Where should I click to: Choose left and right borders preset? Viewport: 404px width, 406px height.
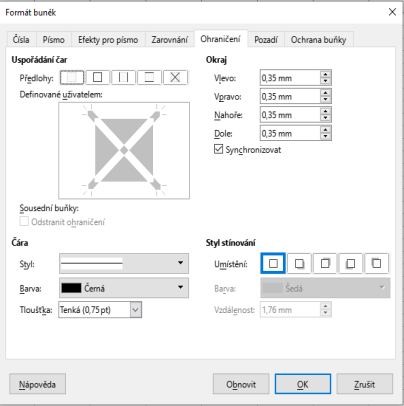click(123, 77)
